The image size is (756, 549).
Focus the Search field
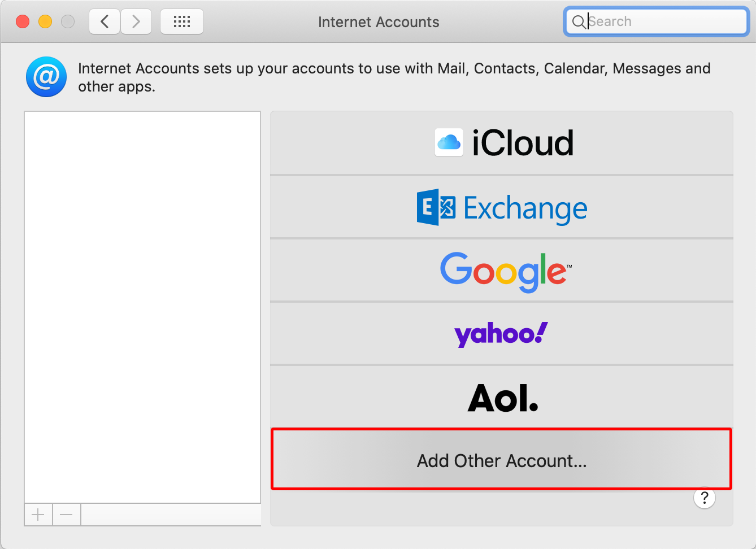point(657,22)
